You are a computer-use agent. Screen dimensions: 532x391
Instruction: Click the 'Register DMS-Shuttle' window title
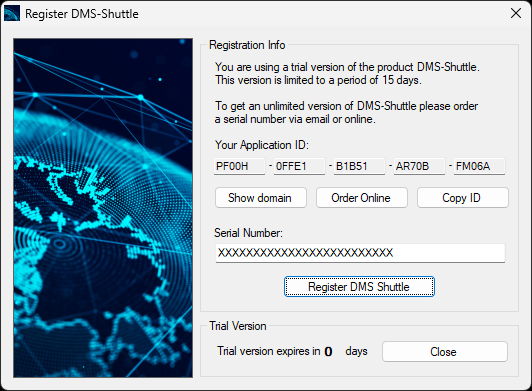coord(82,14)
